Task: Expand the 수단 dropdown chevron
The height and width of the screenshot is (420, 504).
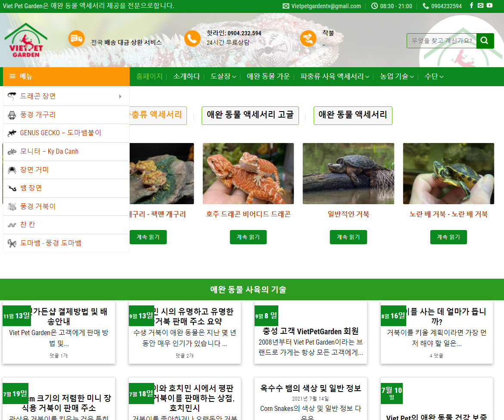Action: [442, 77]
